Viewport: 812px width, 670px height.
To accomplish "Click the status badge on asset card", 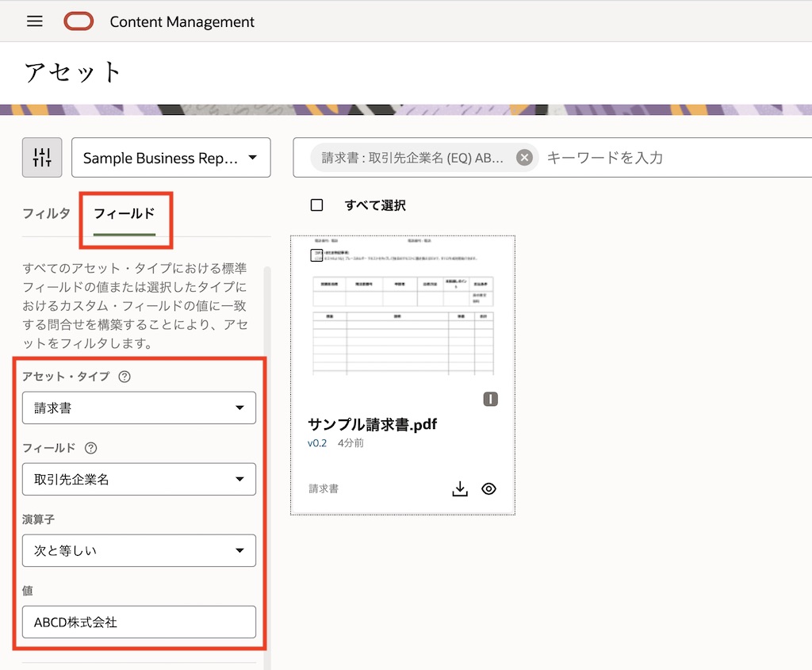I will [x=490, y=399].
